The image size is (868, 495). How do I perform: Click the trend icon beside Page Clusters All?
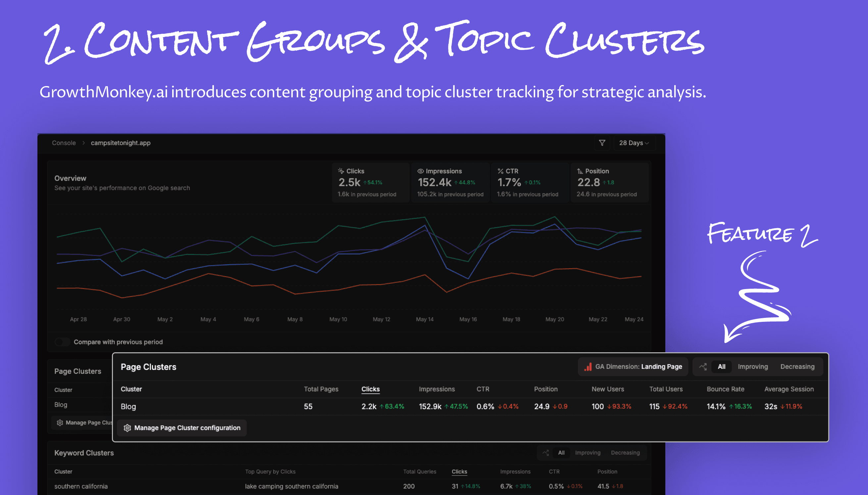click(x=703, y=367)
